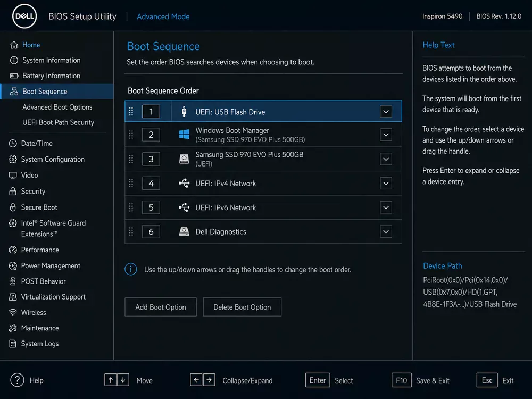Image resolution: width=532 pixels, height=399 pixels.
Task: Click the Intel Software Guard Extensions icon
Action: pyautogui.click(x=13, y=223)
